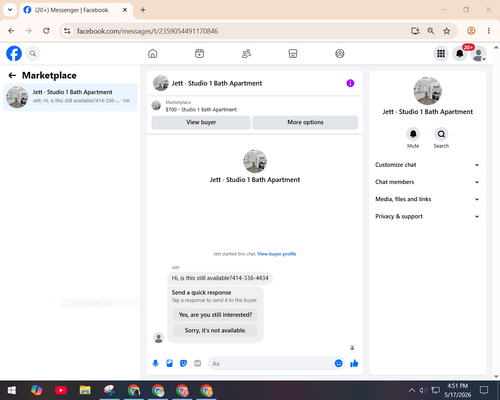Send a thumbs-up like
Screen dimensions: 500x400
coord(354,363)
